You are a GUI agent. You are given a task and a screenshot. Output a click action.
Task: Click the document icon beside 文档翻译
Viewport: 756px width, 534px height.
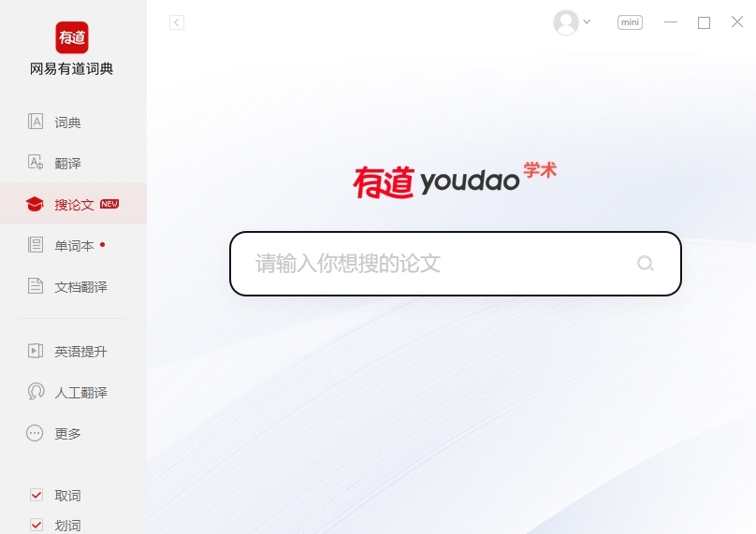pyautogui.click(x=36, y=286)
